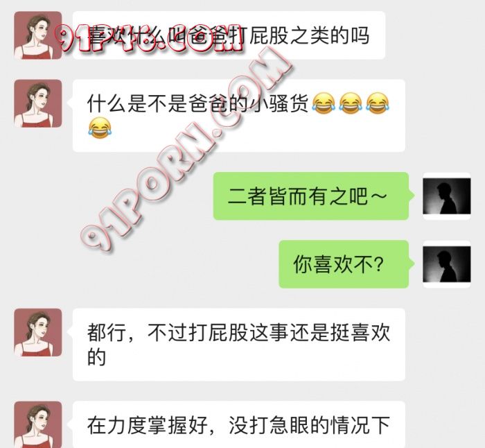
Task: Select the green bubble 二者皆而有之吧～
Action: (x=311, y=196)
